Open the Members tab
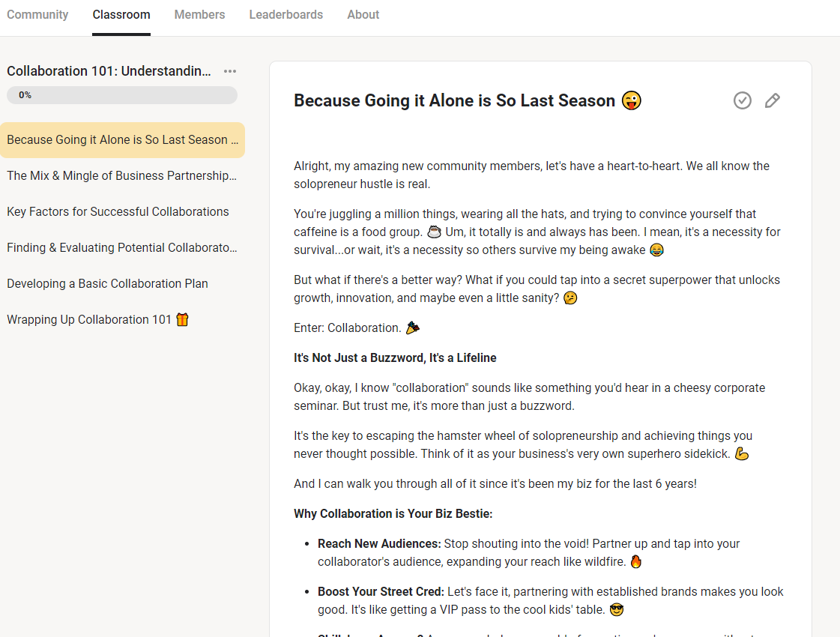 coord(199,14)
